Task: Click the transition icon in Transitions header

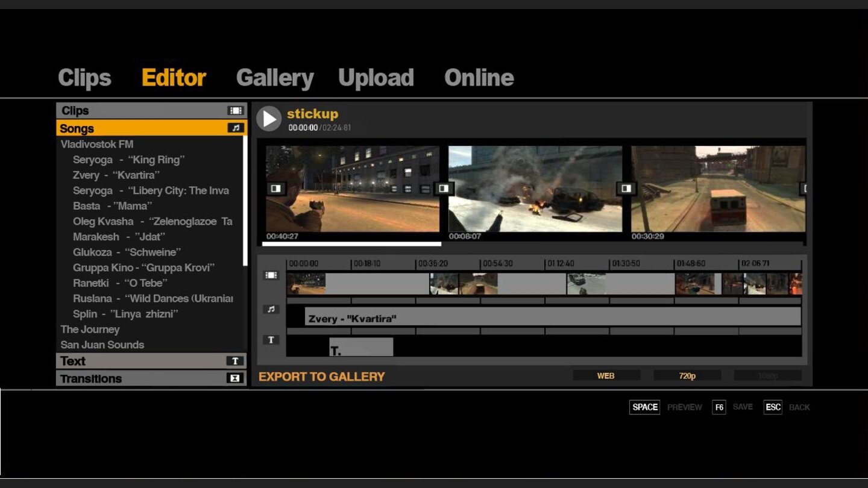Action: pyautogui.click(x=235, y=378)
